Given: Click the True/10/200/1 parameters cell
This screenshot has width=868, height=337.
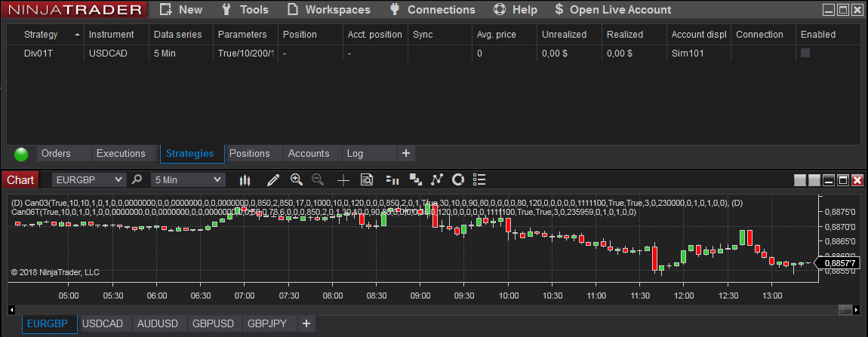Looking at the screenshot, I should [246, 54].
